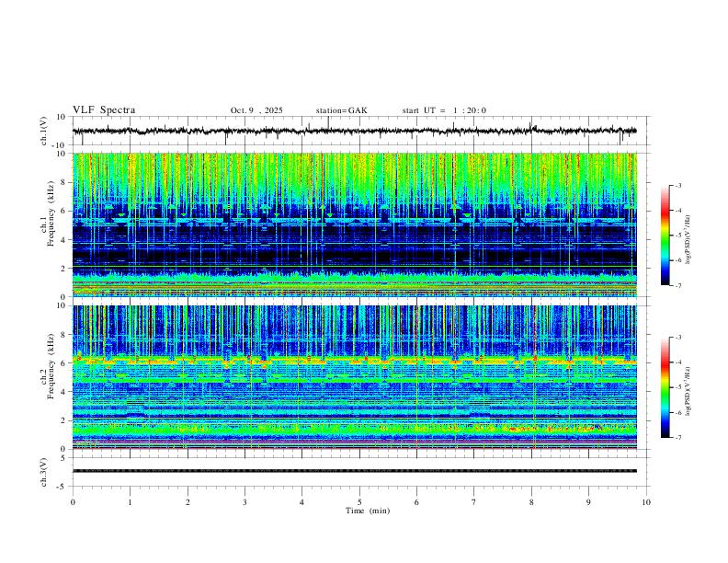Click the "VLF Spectra" title text
The image size is (728, 563).
(x=104, y=110)
